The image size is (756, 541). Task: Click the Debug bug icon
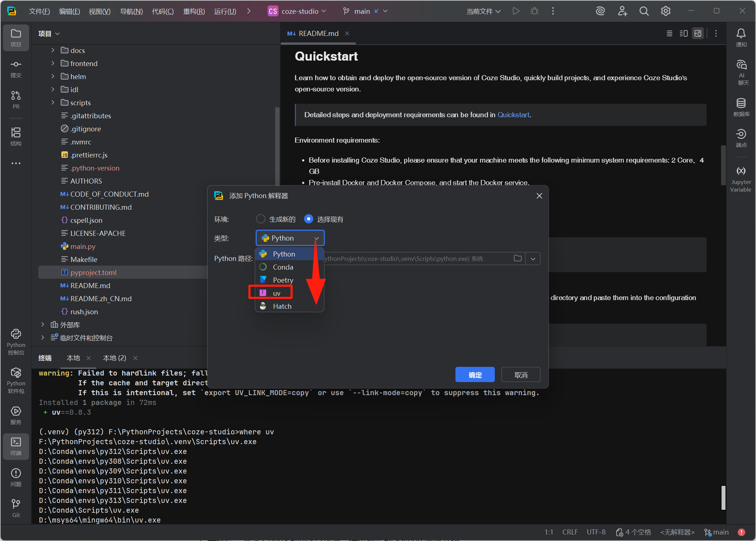(x=535, y=11)
